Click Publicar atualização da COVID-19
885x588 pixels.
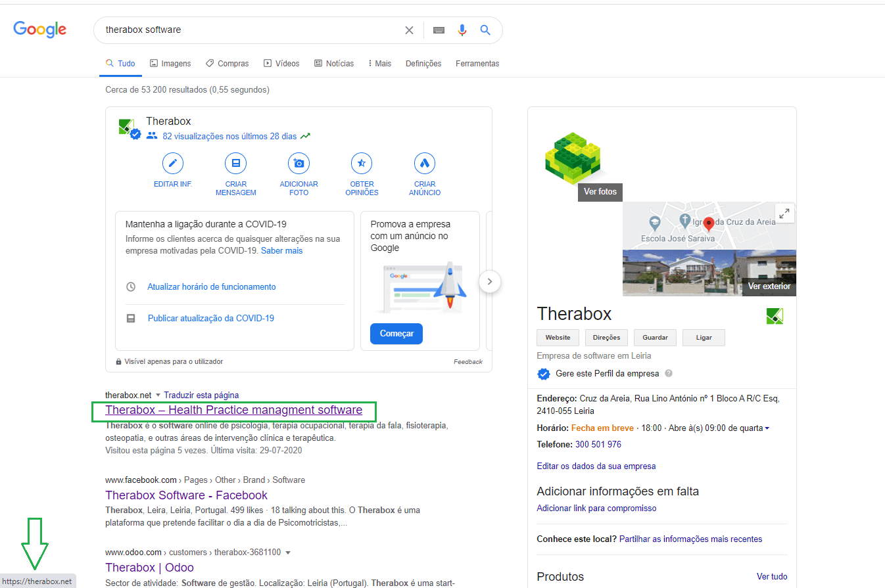211,319
